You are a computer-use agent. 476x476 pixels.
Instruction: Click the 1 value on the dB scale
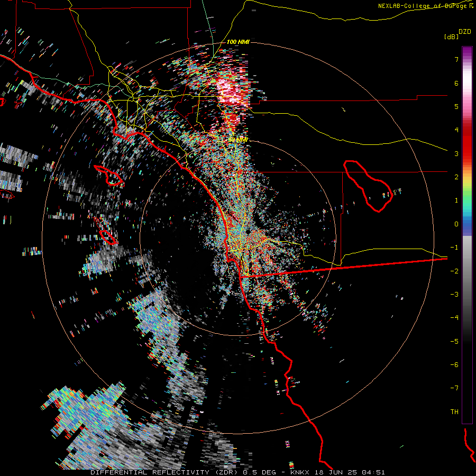pos(456,200)
